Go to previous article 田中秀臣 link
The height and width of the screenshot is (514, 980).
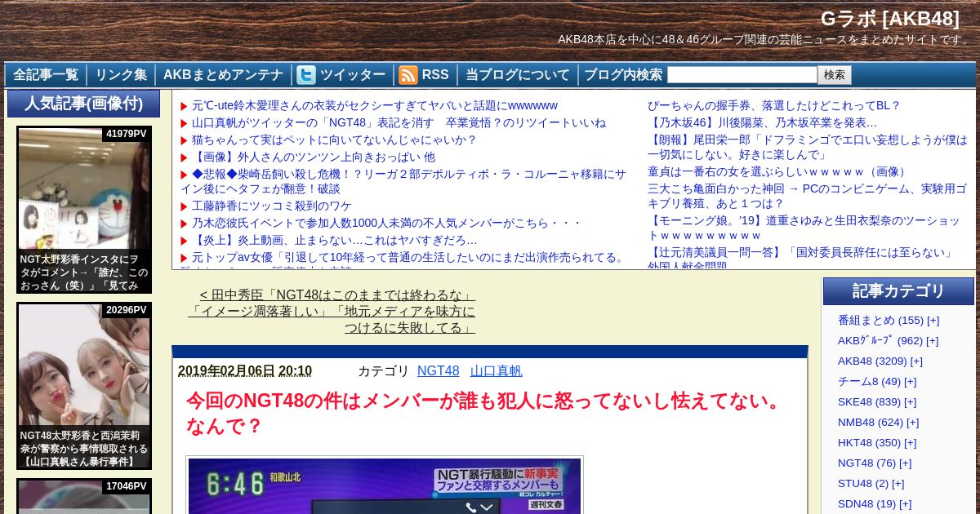pyautogui.click(x=332, y=311)
